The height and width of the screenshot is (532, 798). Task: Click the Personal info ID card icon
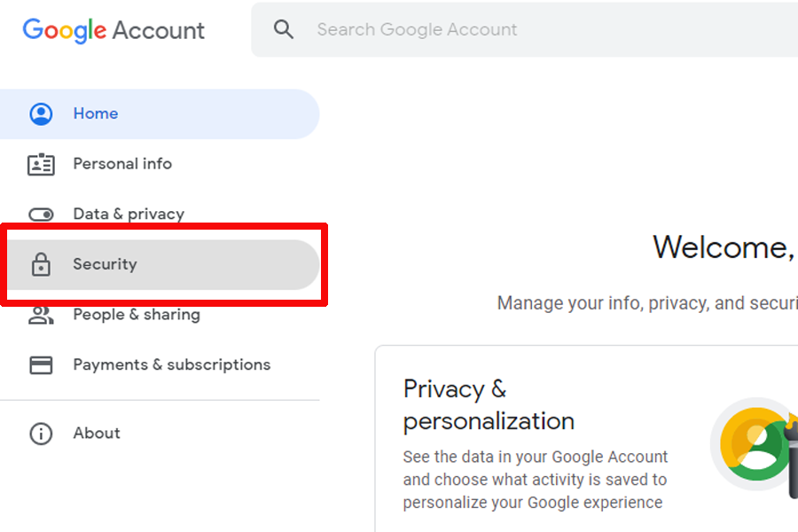(x=41, y=164)
